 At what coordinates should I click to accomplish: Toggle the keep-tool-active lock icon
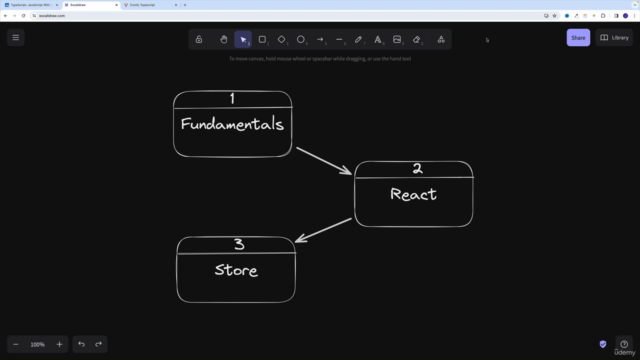199,40
